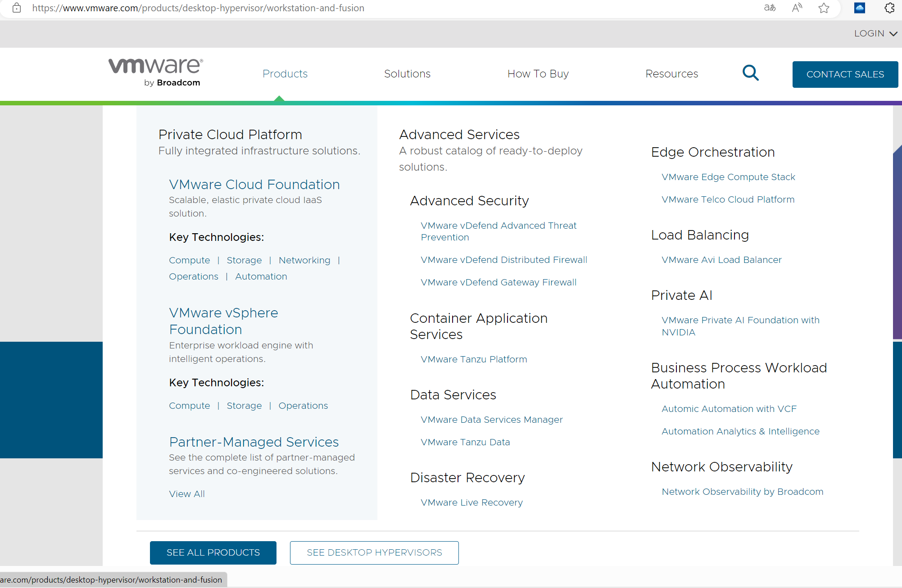Start Read Aloud from toolbar
Viewport: 902px width, 588px height.
tap(797, 8)
